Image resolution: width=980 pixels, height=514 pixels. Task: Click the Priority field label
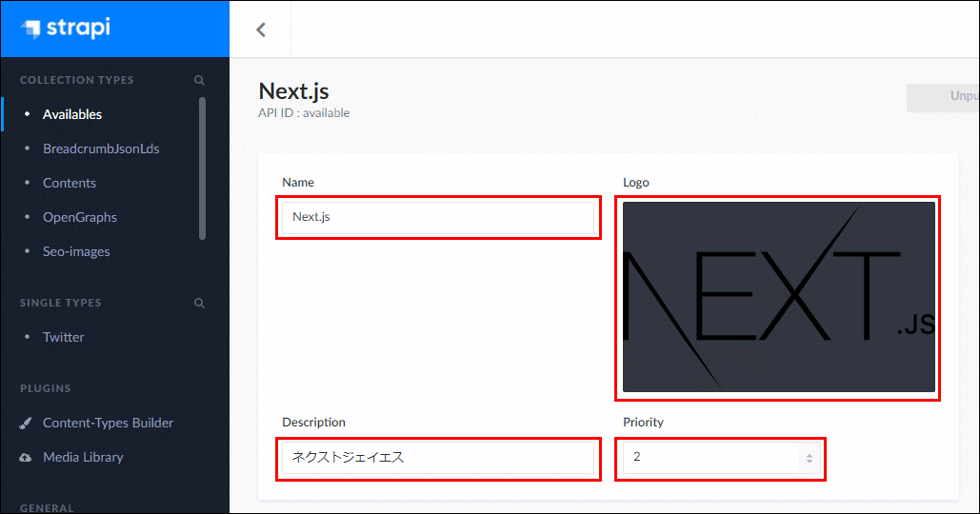pyautogui.click(x=643, y=423)
